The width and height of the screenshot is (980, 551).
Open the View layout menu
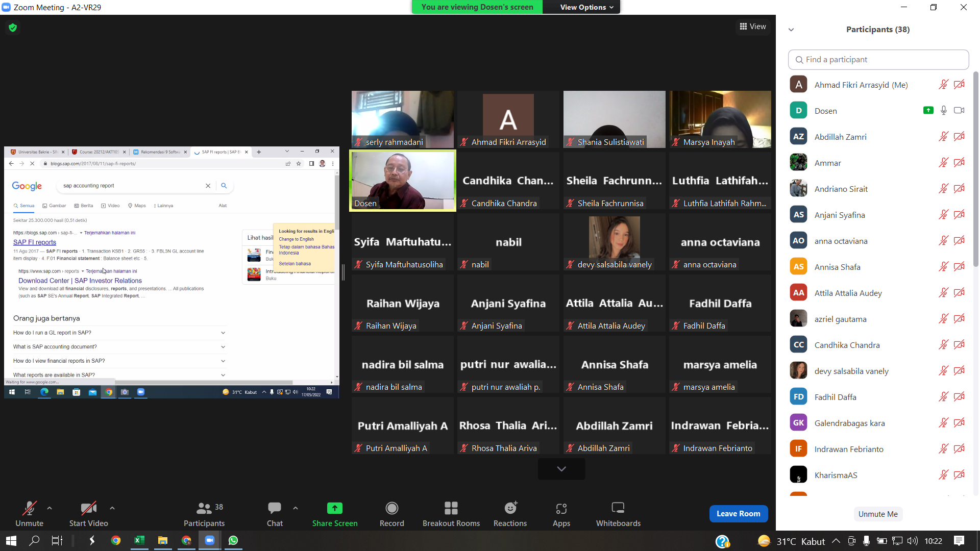click(x=753, y=27)
